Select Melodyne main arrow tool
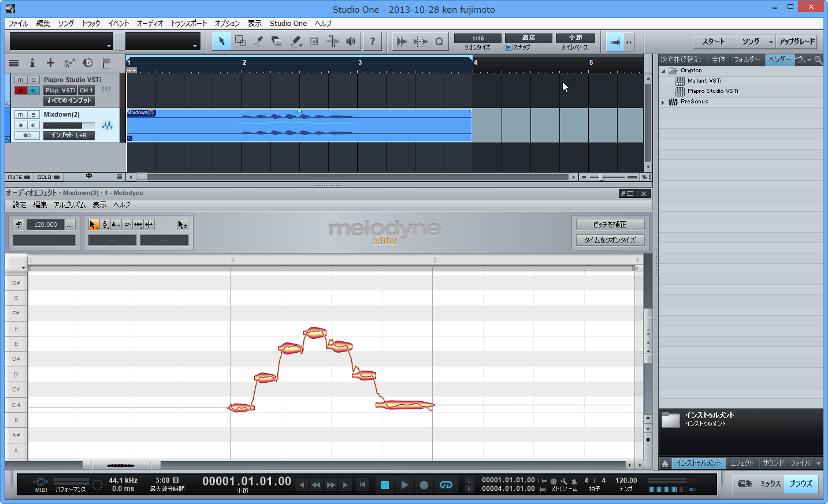 (94, 225)
